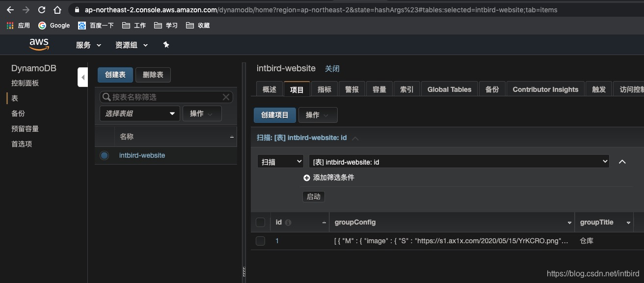Screen dimensions: 644x283
Task: Open item id 1 link
Action: click(277, 241)
